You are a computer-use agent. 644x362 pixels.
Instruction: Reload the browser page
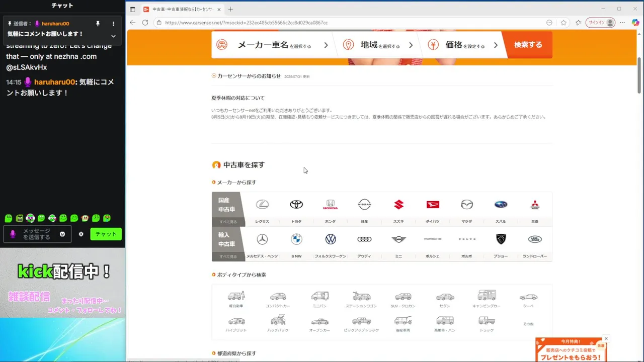pos(145,23)
